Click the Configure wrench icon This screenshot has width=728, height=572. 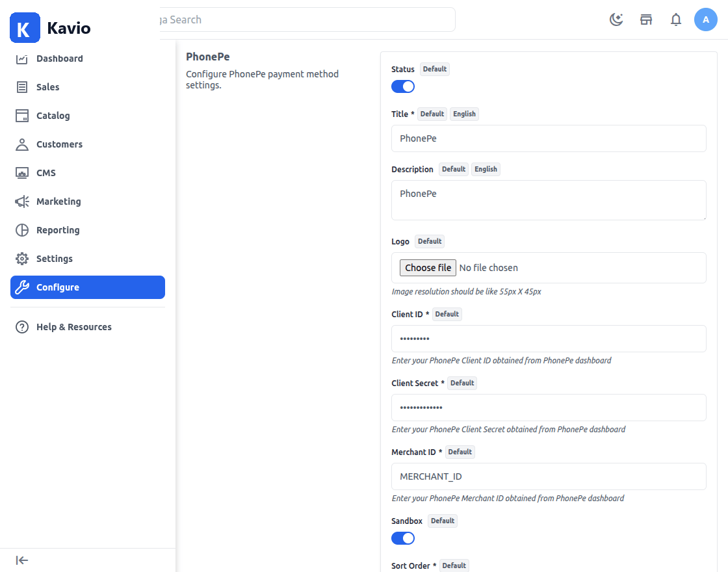coord(22,287)
